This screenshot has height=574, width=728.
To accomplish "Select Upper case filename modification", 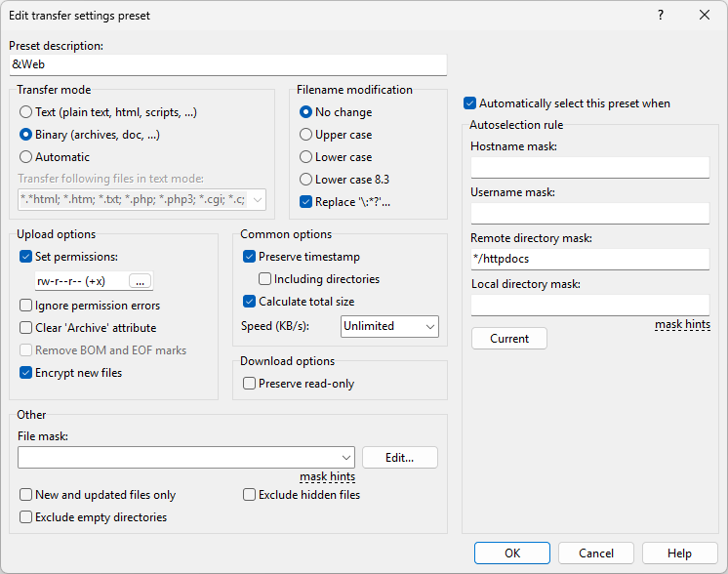I will (306, 135).
